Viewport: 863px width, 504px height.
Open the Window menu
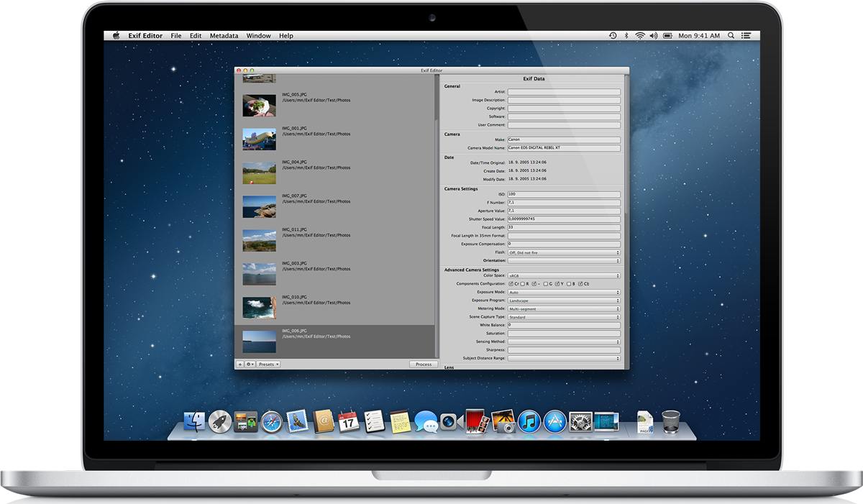[x=259, y=35]
